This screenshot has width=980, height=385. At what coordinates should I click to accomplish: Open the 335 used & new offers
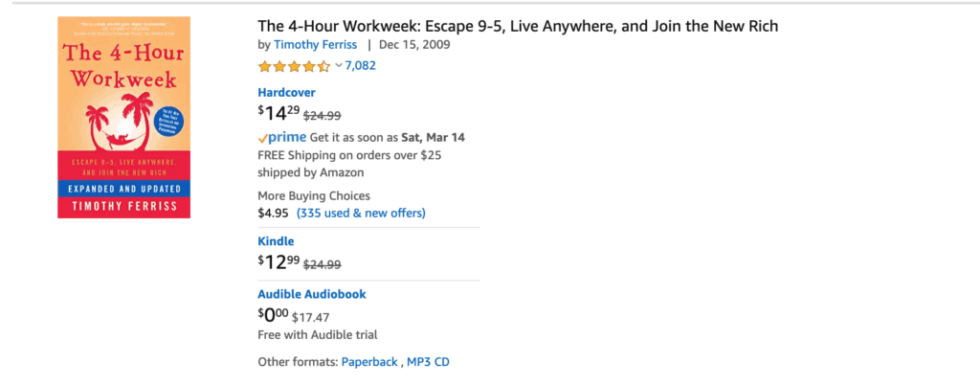tap(361, 213)
